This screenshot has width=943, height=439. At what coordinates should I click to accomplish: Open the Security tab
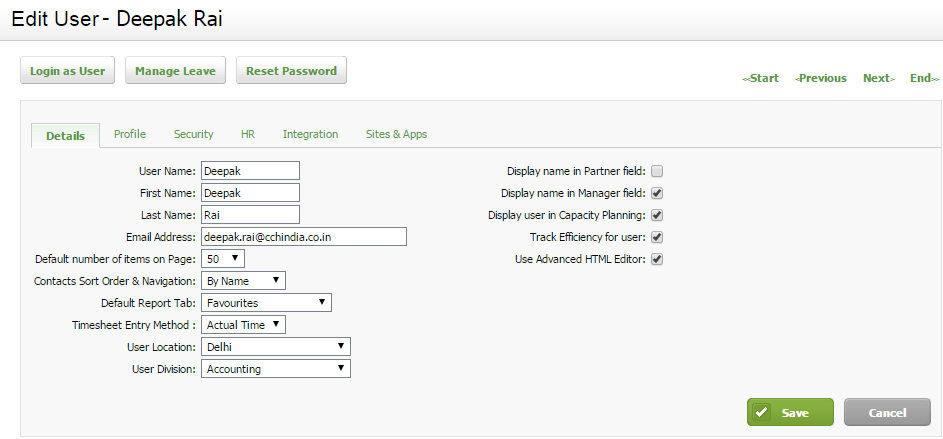[194, 134]
